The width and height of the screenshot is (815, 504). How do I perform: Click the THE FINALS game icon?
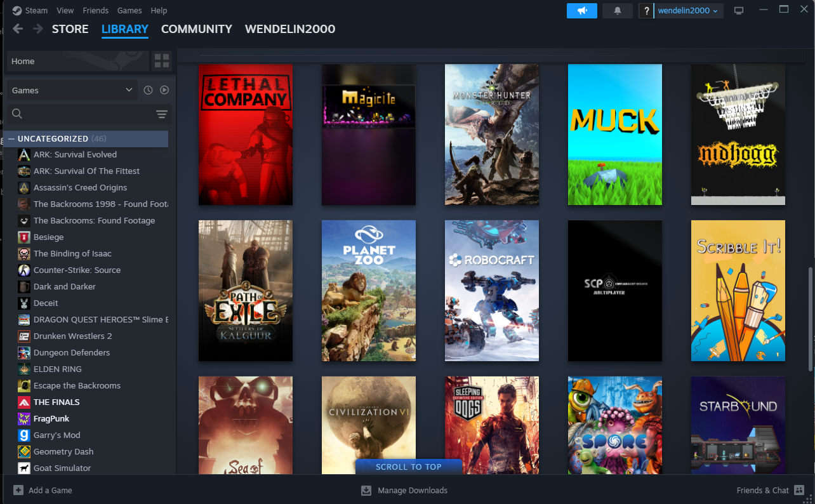(x=24, y=402)
